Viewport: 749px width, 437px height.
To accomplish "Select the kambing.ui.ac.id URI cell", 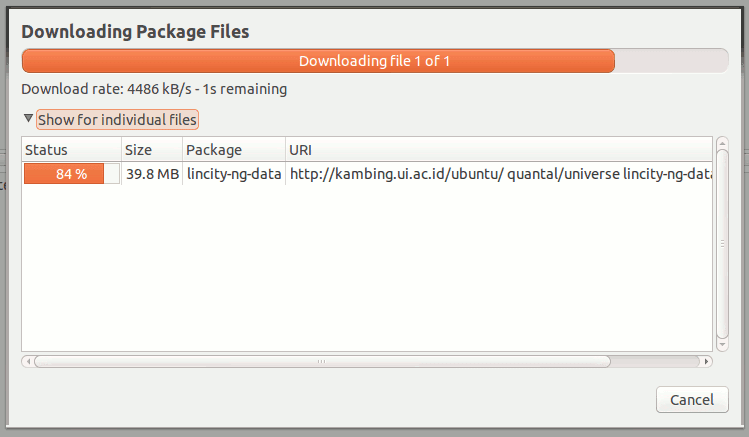I will pyautogui.click(x=498, y=174).
